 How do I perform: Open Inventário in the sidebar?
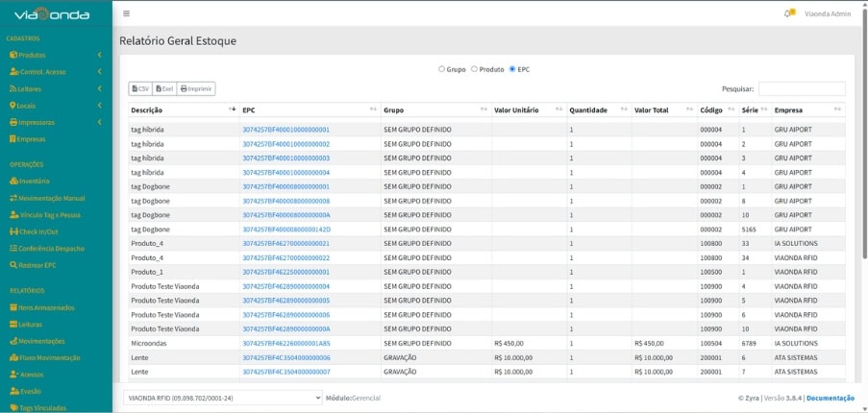[34, 181]
